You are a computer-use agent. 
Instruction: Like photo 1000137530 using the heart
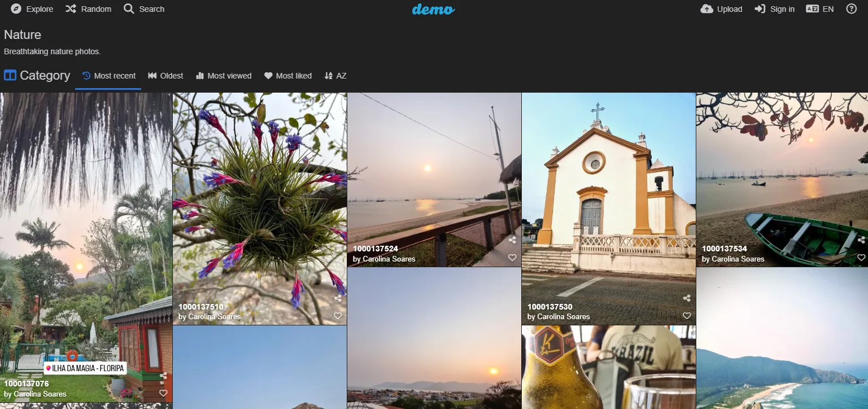point(687,316)
